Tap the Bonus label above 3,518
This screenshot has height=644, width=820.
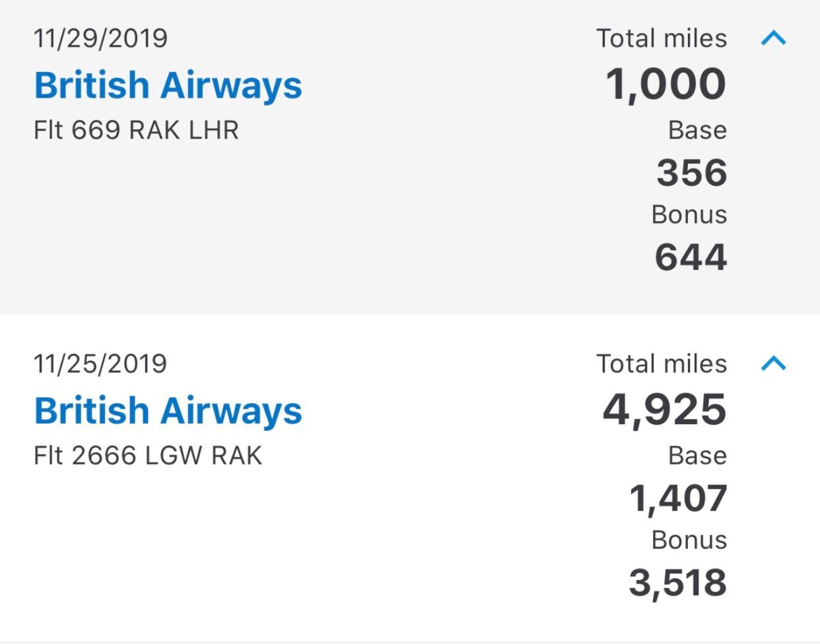click(689, 540)
